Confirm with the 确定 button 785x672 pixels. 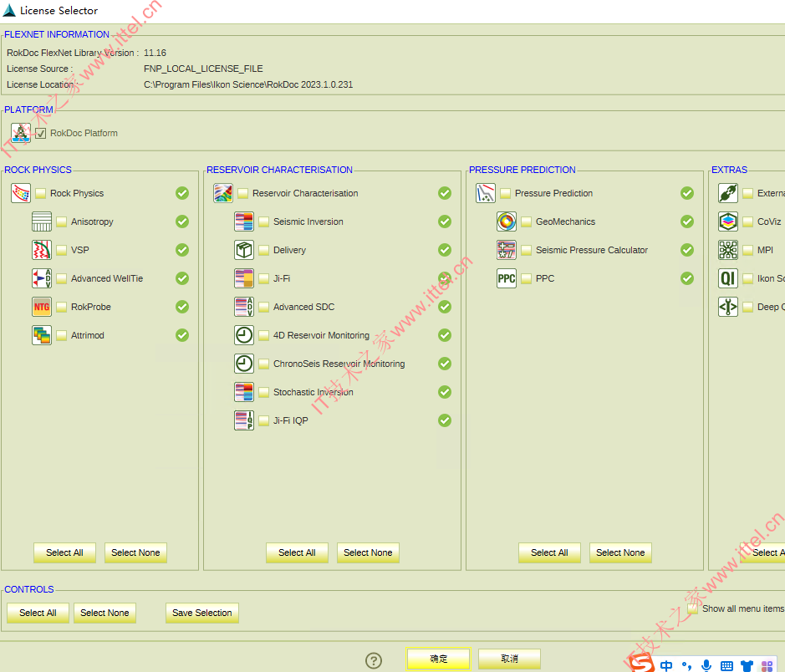click(439, 659)
